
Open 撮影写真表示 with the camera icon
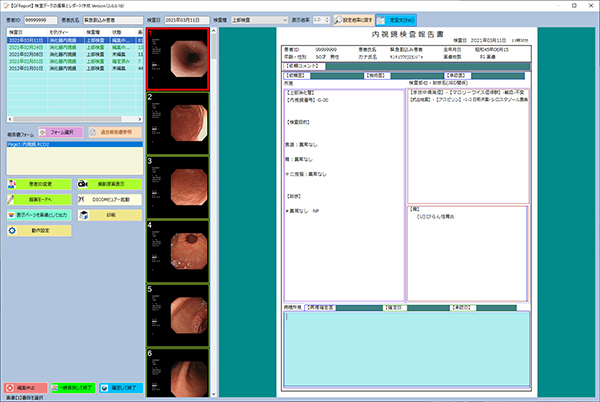[84, 184]
